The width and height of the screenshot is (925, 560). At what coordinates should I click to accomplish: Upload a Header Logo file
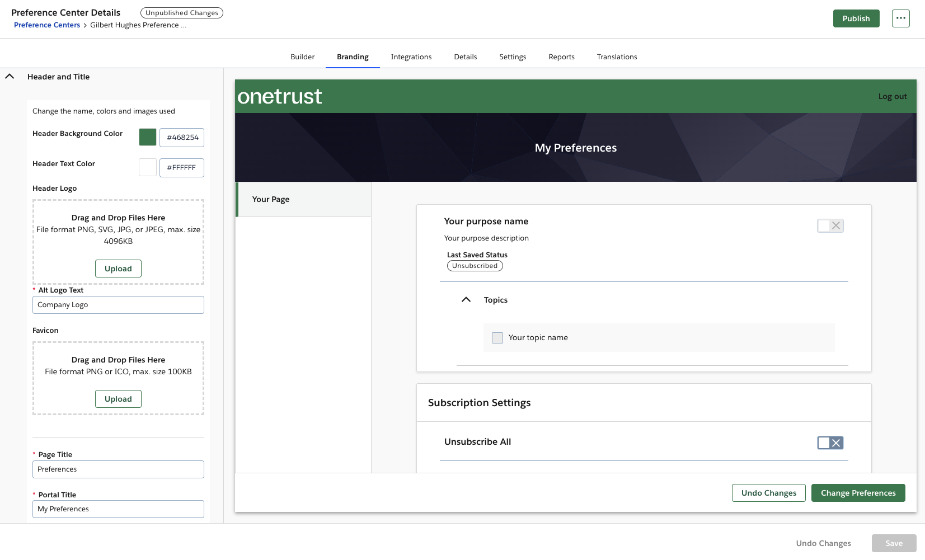[x=118, y=269]
